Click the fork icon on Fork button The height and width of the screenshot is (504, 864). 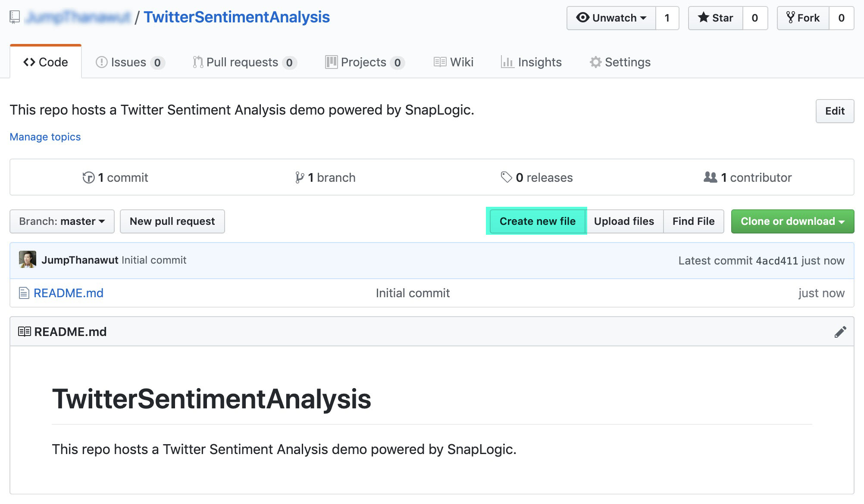791,18
